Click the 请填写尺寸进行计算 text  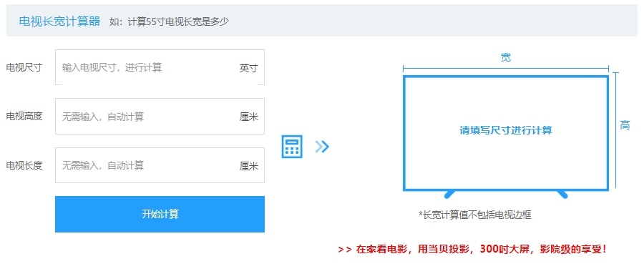pyautogui.click(x=506, y=131)
